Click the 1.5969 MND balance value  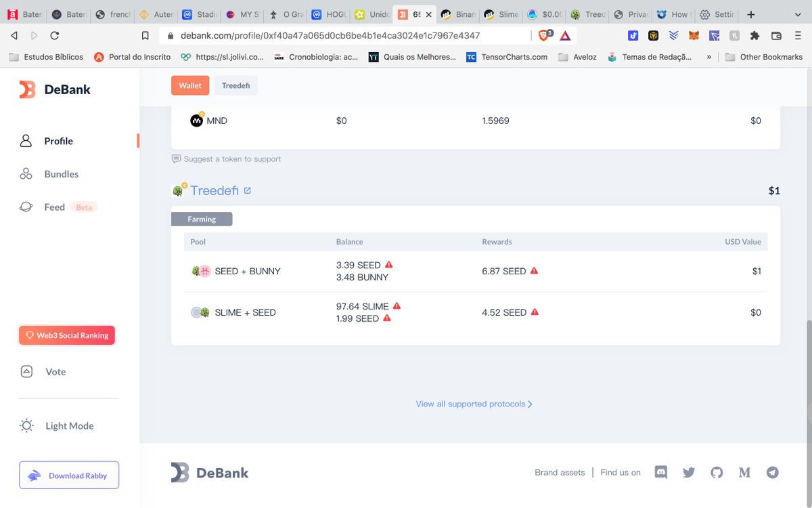(x=495, y=121)
